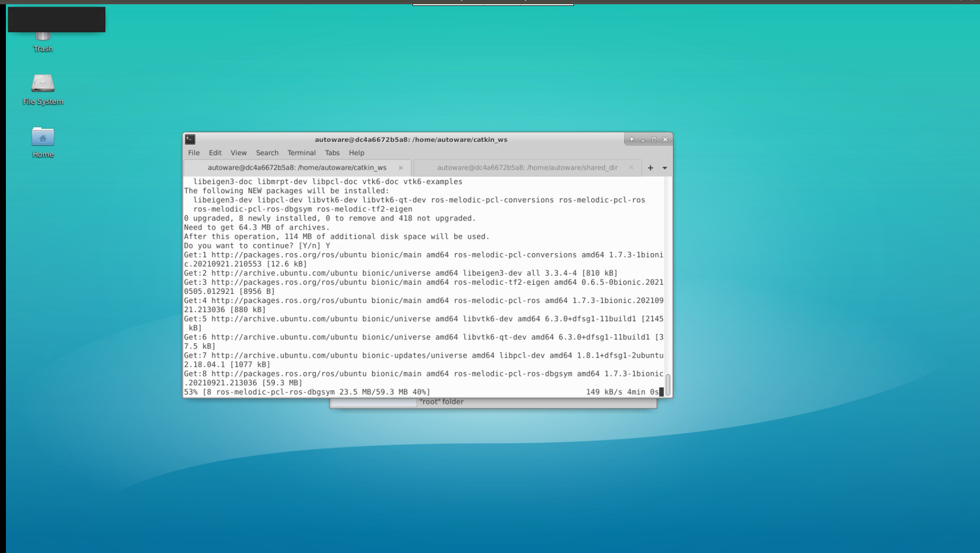Minimize the terminal window

pyautogui.click(x=643, y=139)
